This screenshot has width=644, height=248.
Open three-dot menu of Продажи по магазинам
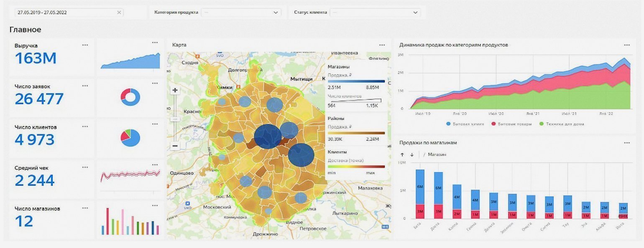[x=626, y=143]
